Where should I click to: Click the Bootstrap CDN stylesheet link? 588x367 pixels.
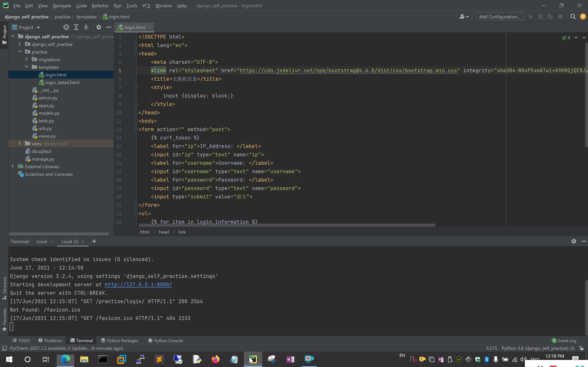point(348,71)
